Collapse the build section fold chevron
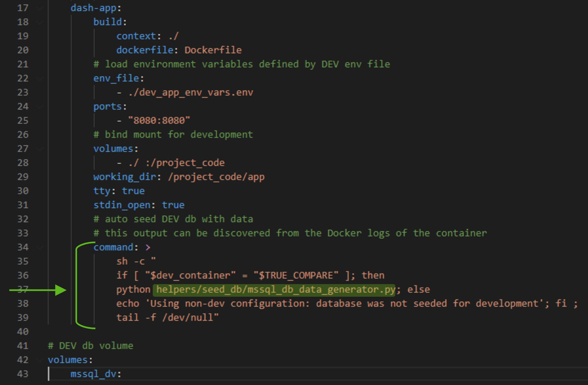The image size is (588, 385). 40,22
